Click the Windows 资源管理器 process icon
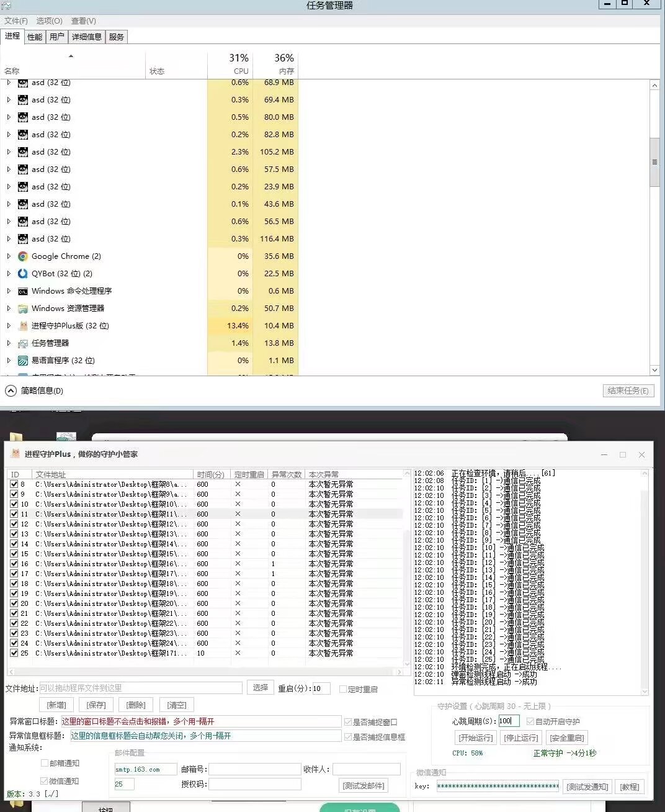Screen dimensions: 665x812 (23, 309)
